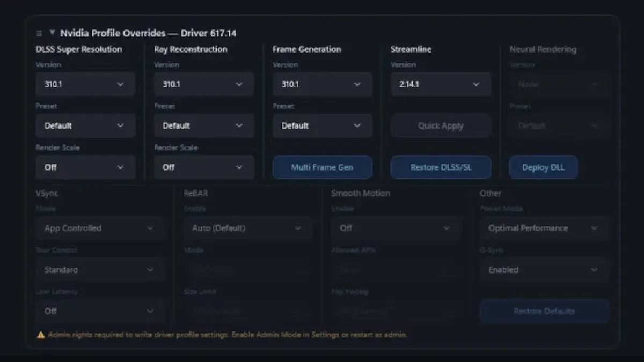Click the Other heading
This screenshot has height=362, width=644.
pos(491,193)
